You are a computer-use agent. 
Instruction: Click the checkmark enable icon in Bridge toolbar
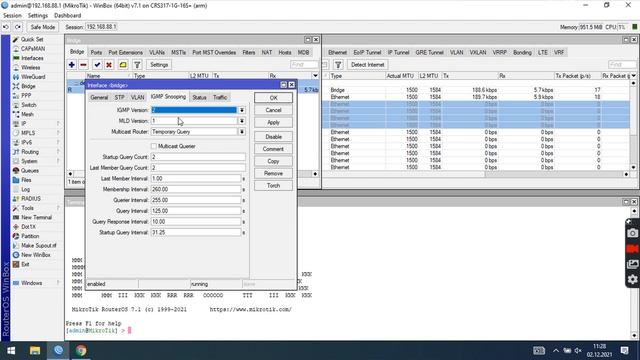(x=97, y=64)
